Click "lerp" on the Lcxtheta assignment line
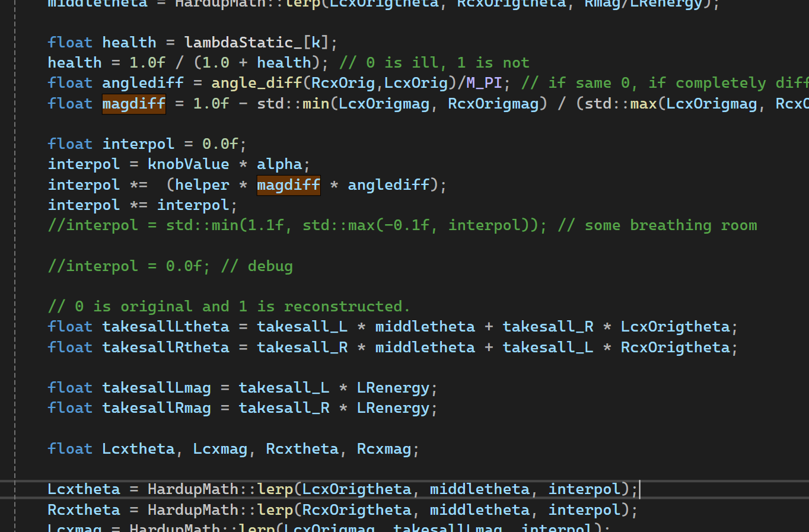 [x=275, y=489]
